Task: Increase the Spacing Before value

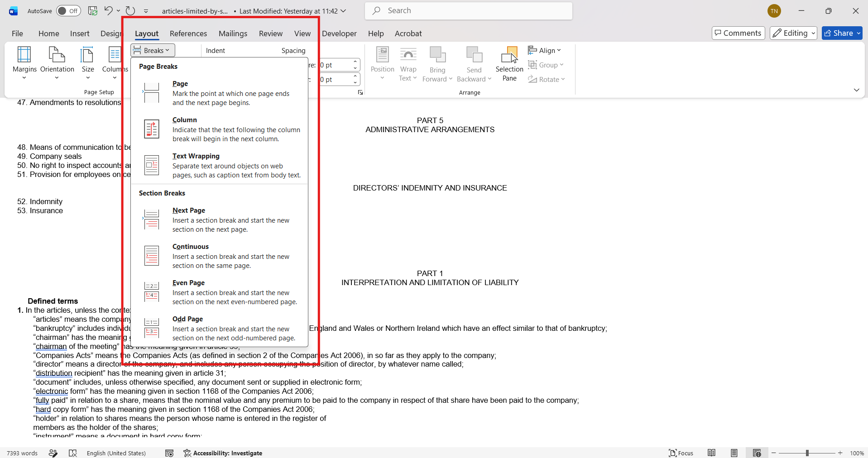Action: point(355,62)
